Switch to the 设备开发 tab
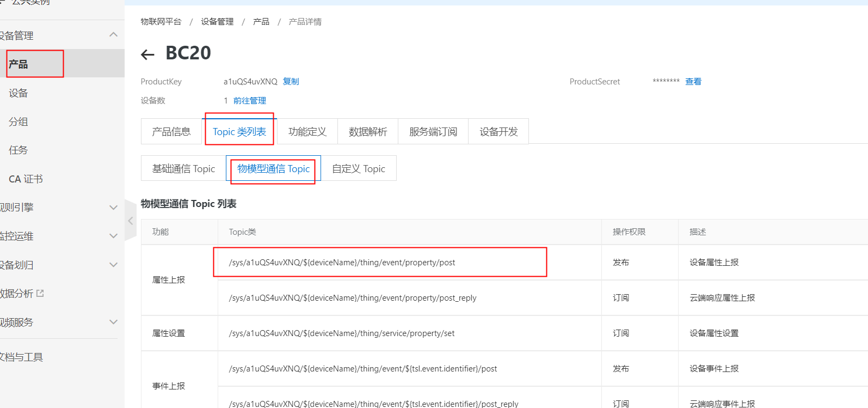The height and width of the screenshot is (408, 868). coord(498,131)
